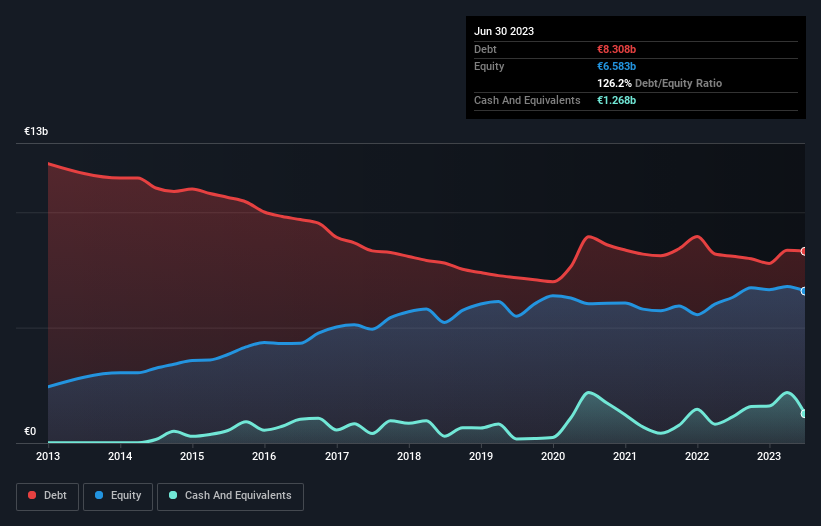This screenshot has width=821, height=526.
Task: Click the 2019 x-axis label
Action: pos(481,456)
